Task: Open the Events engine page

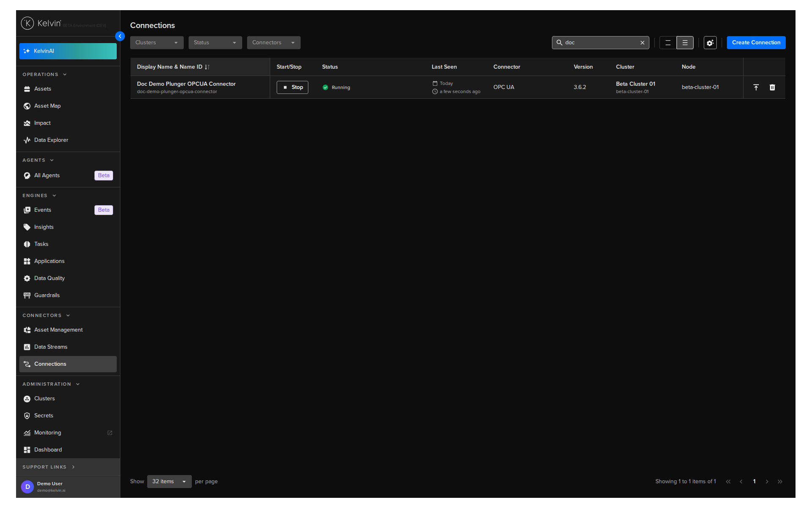Action: 68,210
